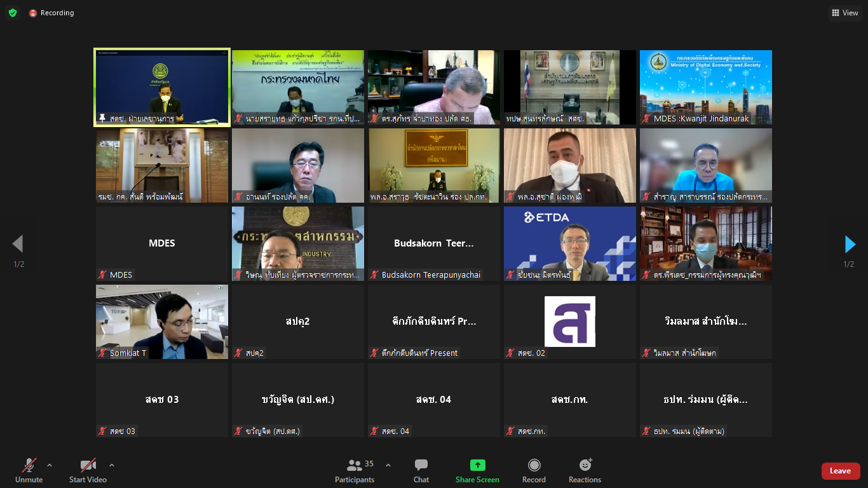Viewport: 868px width, 488px height.
Task: Select the Somkiat T video tile
Action: [x=161, y=322]
